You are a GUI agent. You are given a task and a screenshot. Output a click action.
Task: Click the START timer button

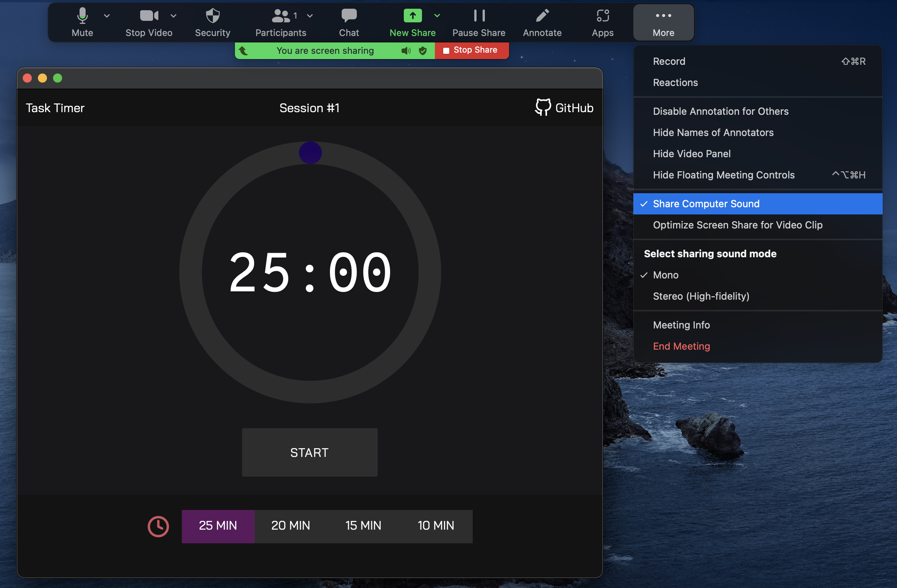pos(309,452)
